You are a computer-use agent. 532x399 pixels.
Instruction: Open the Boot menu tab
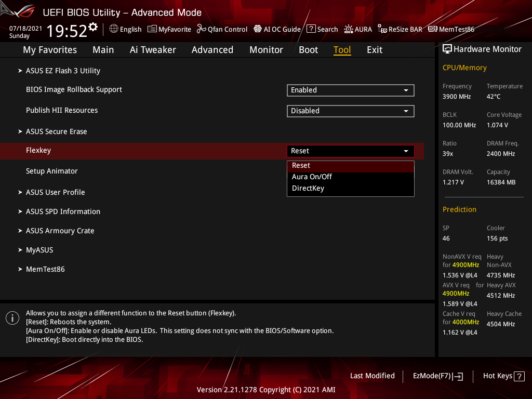tap(308, 50)
